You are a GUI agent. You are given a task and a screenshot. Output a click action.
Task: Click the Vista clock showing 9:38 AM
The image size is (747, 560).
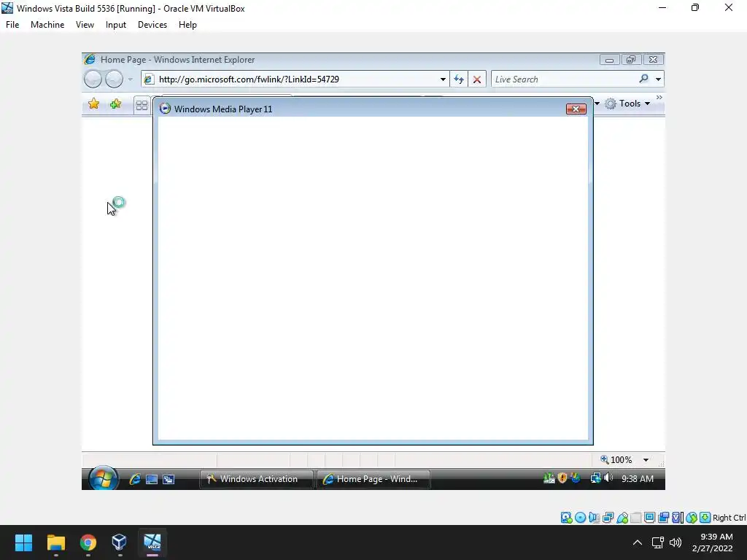pos(638,478)
